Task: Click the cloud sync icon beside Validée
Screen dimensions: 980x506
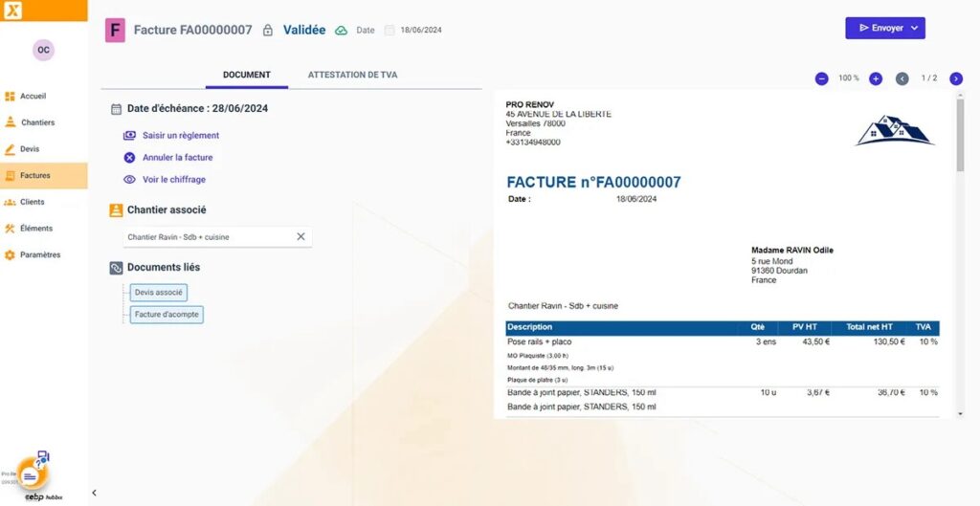Action: tap(341, 31)
